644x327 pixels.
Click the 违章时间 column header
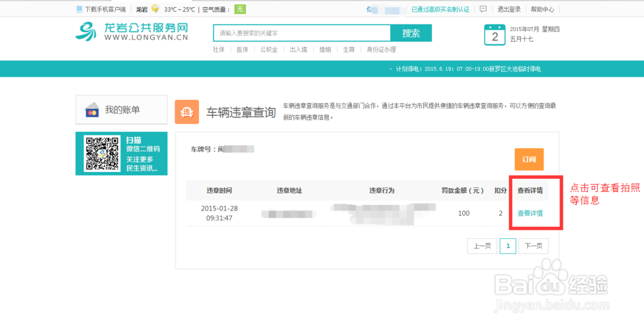pyautogui.click(x=220, y=191)
